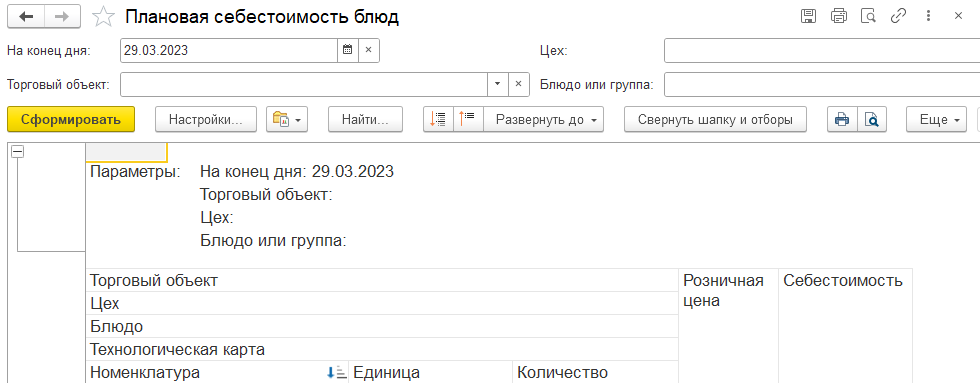
Task: Open 'Настройки...' report settings
Action: point(206,119)
